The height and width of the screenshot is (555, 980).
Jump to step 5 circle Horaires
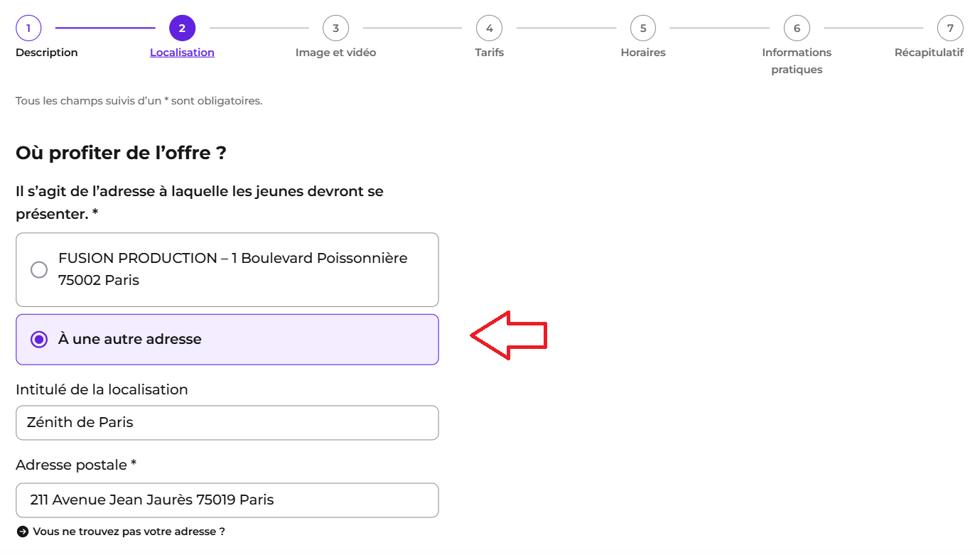(x=643, y=28)
